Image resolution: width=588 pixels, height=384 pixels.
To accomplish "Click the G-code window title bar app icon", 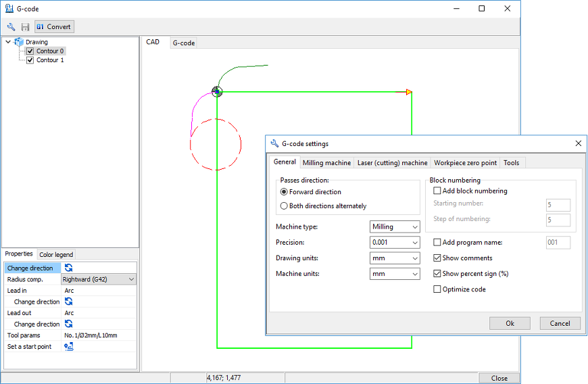I will (9, 8).
